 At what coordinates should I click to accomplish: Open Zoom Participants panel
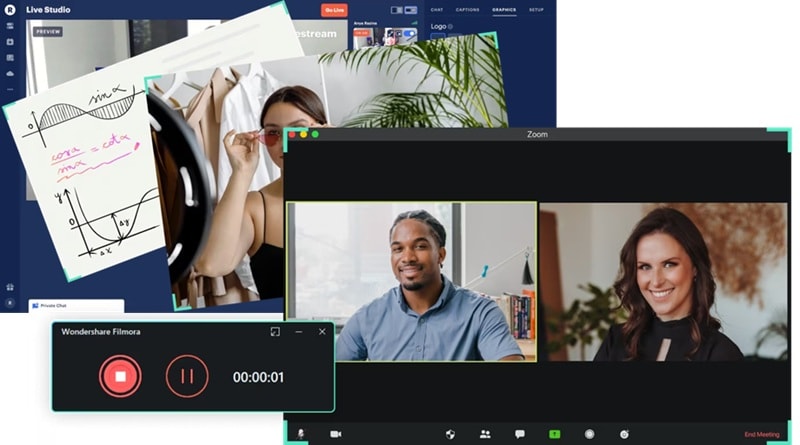point(485,434)
